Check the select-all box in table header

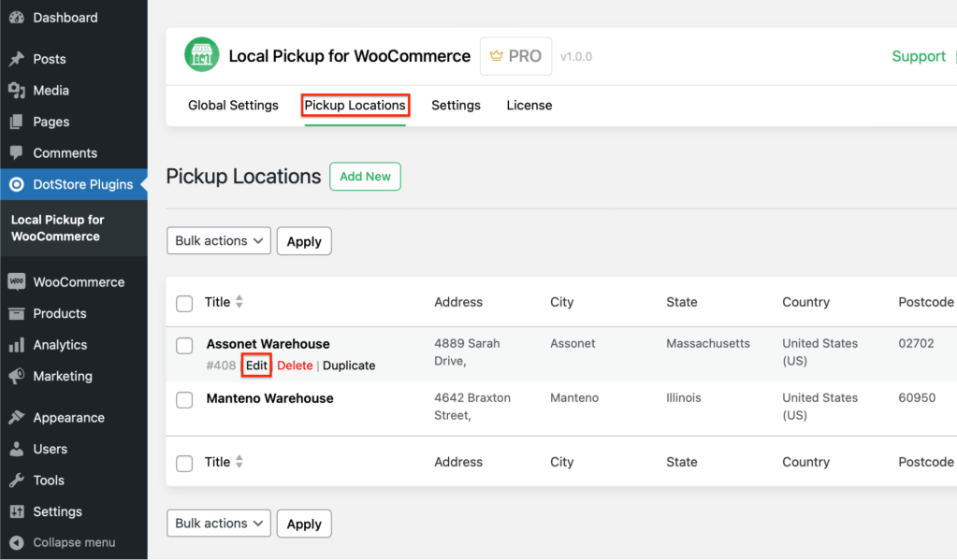point(184,303)
